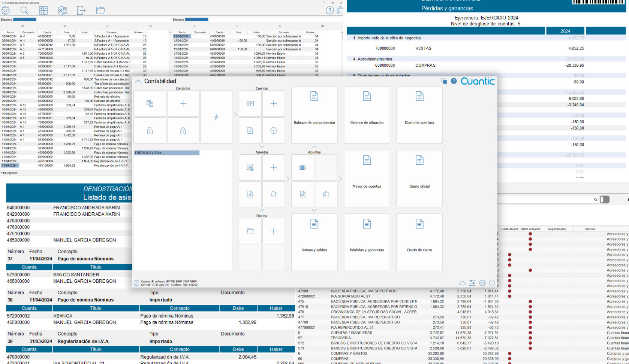Screen dimensions: 629x364
Task: Expand the down chevron below Cuentas tiles
Action: [262, 147]
